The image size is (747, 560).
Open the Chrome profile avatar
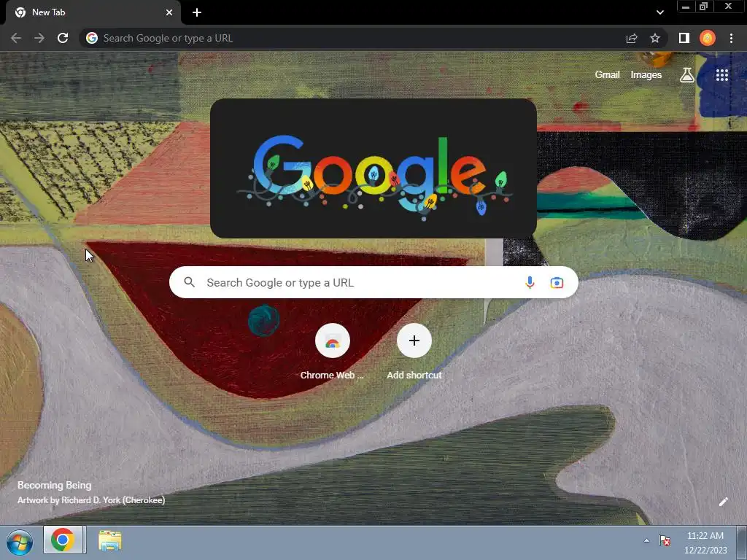[x=708, y=38]
